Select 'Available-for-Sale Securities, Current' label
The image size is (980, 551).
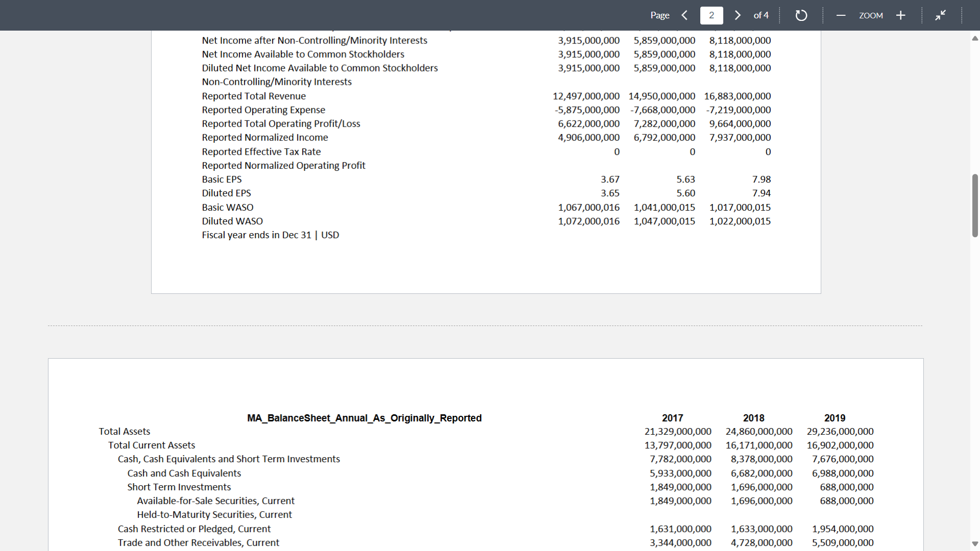[x=216, y=500]
